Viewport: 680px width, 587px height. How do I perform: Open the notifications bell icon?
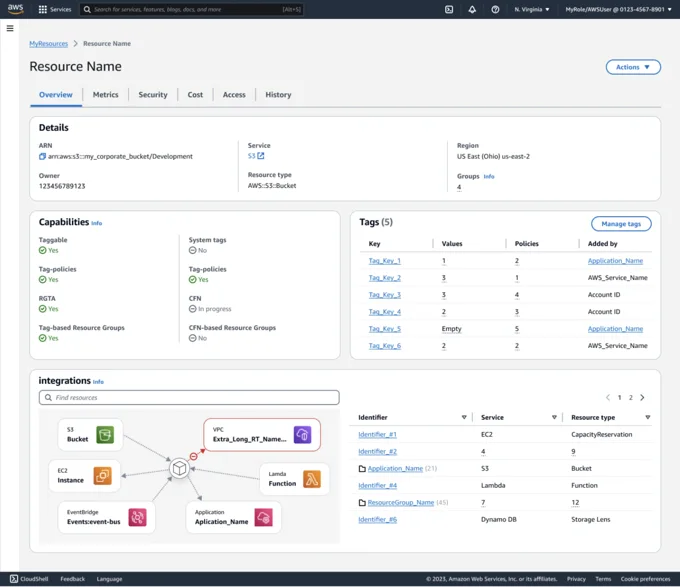472,9
